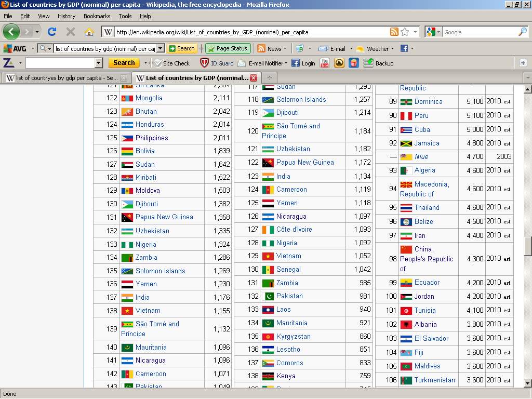Subscribe via the RSS feed icon in address bar
The height and width of the screenshot is (399, 532).
[x=394, y=32]
